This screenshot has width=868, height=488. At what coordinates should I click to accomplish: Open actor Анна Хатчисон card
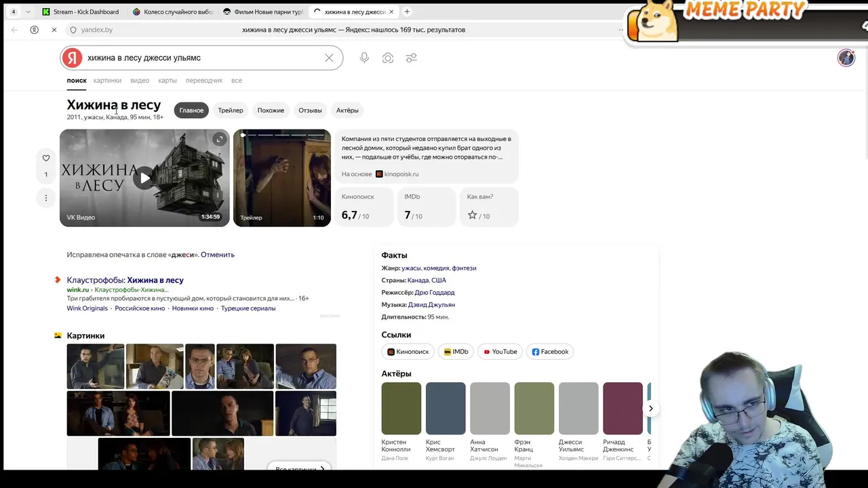(x=490, y=422)
